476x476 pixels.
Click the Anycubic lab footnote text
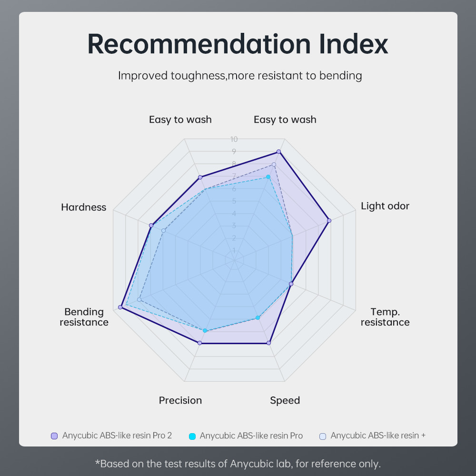(238, 463)
